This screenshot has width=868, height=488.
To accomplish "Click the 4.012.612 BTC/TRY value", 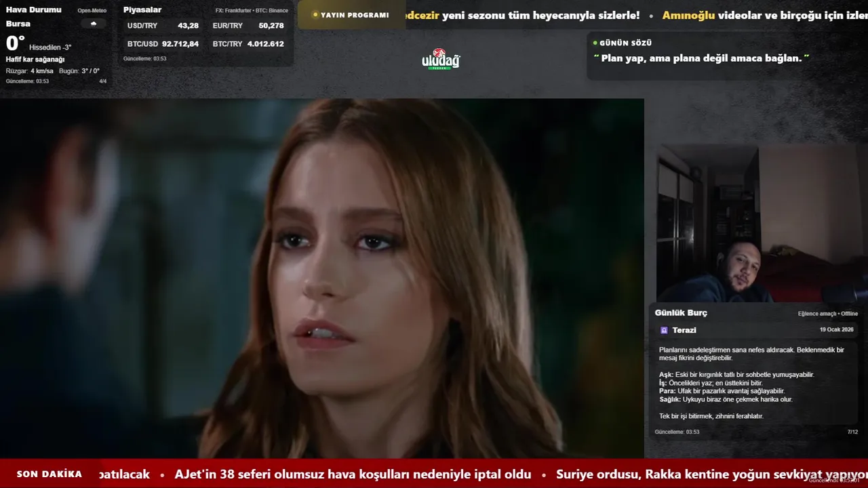I will pyautogui.click(x=265, y=43).
